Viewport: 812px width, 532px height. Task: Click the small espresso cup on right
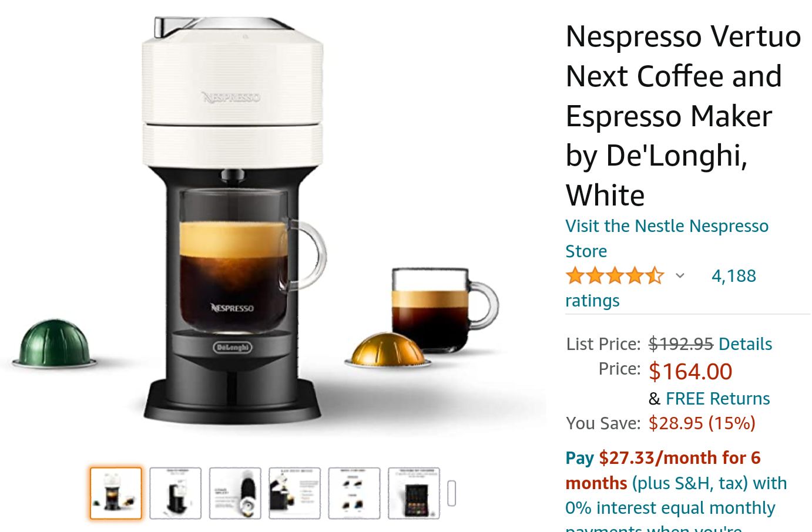(x=444, y=309)
